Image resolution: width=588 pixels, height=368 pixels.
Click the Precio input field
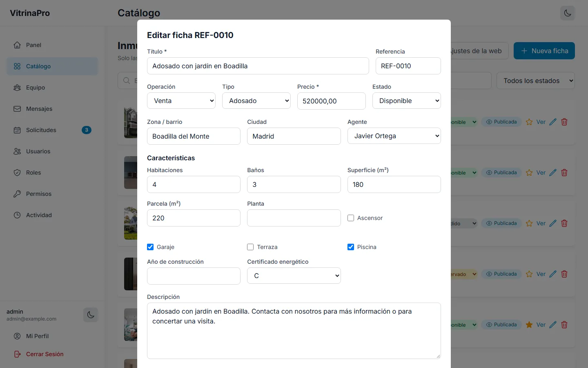pyautogui.click(x=332, y=101)
